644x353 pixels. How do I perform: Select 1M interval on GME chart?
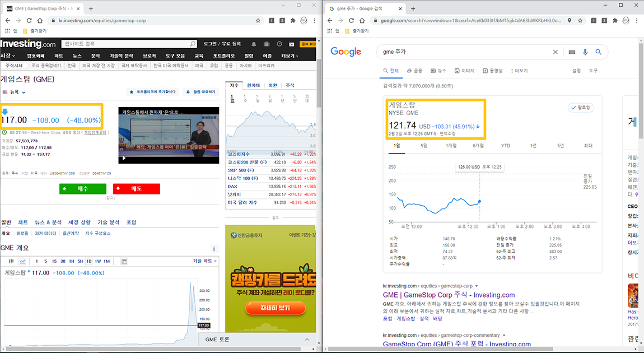tap(106, 261)
